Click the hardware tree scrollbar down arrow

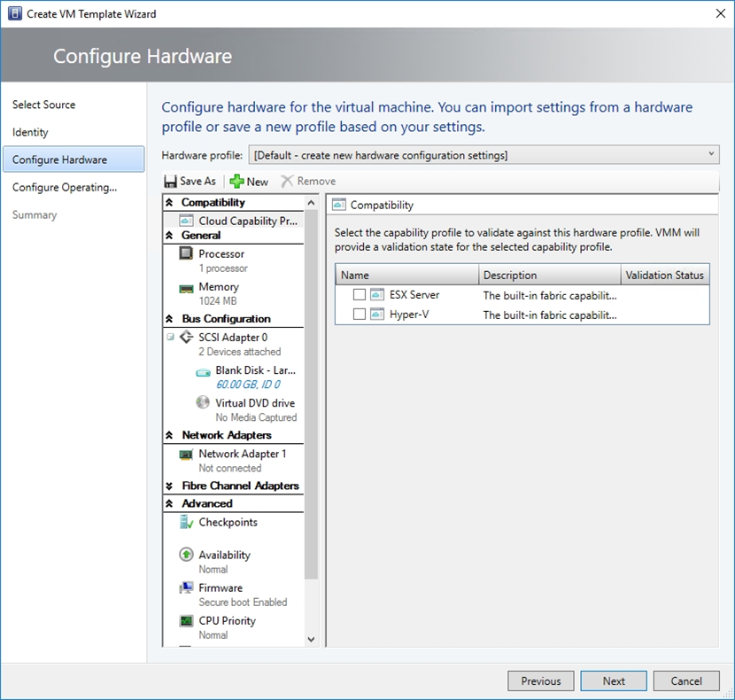coord(311,639)
